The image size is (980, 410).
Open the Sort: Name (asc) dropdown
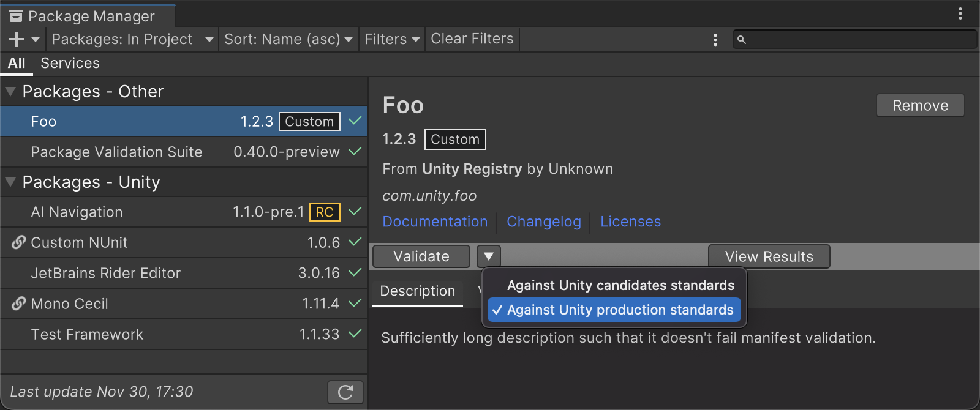coord(288,39)
